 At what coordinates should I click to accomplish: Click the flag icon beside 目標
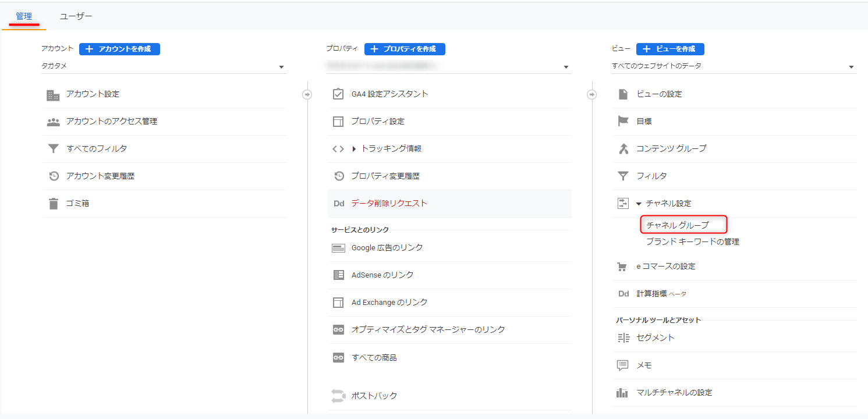(x=623, y=121)
